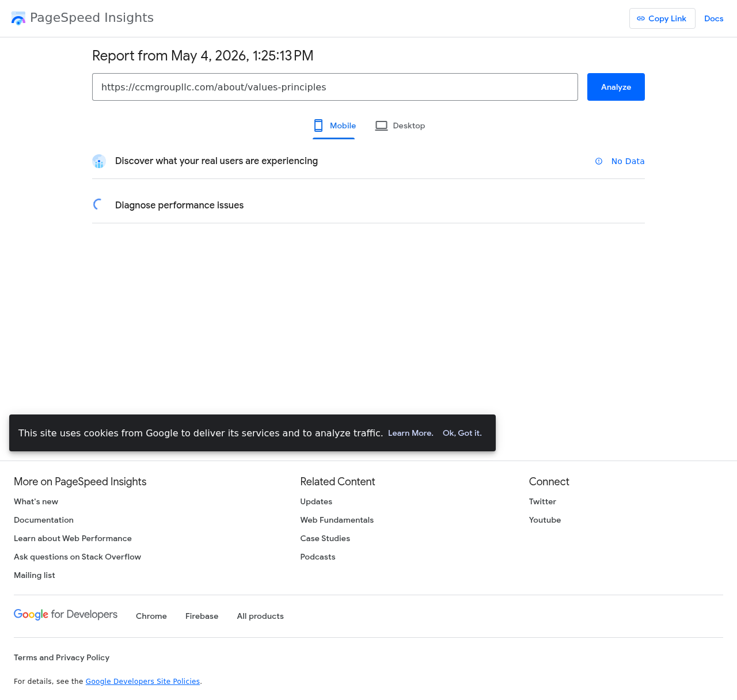Switch to the Mobile tab

334,125
